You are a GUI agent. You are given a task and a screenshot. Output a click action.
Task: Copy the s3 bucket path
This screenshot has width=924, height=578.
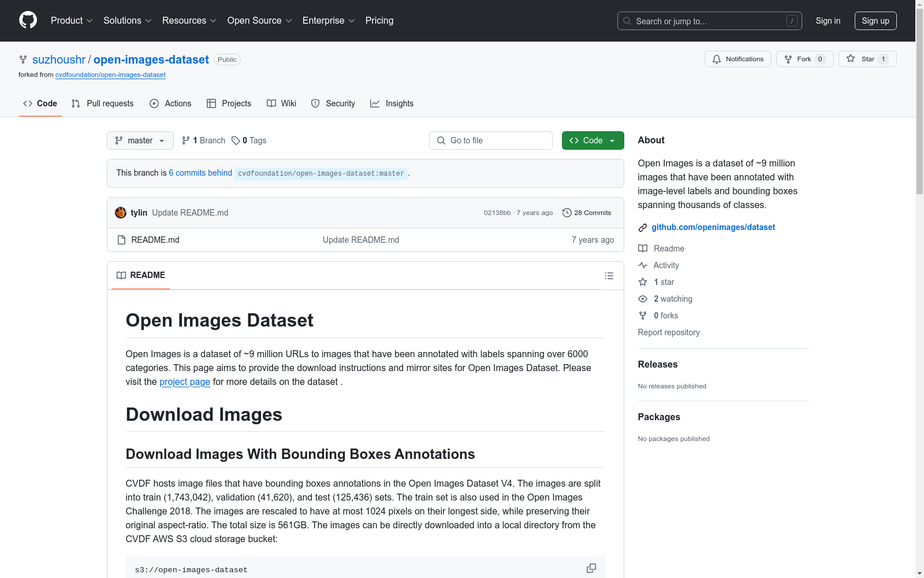(591, 569)
